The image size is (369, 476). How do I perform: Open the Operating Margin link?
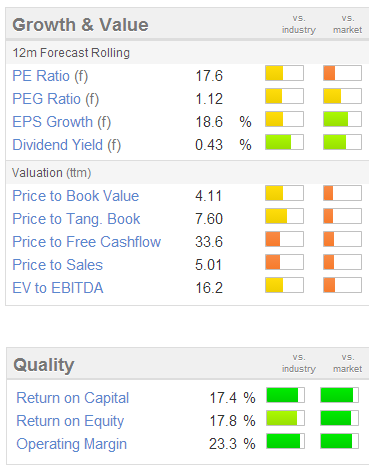click(72, 444)
